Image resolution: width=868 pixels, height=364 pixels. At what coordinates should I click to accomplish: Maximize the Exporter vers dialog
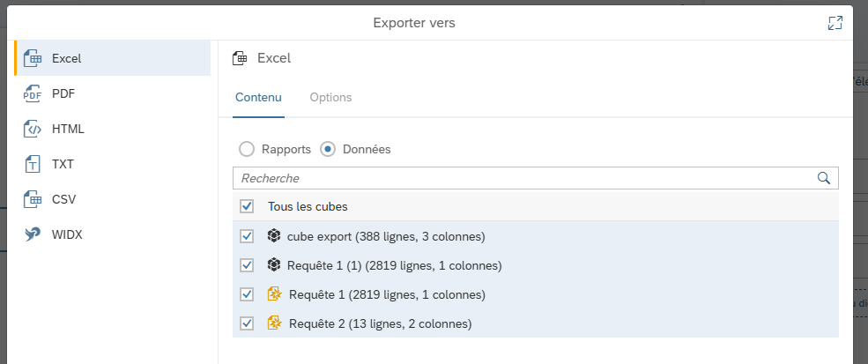pyautogui.click(x=835, y=23)
